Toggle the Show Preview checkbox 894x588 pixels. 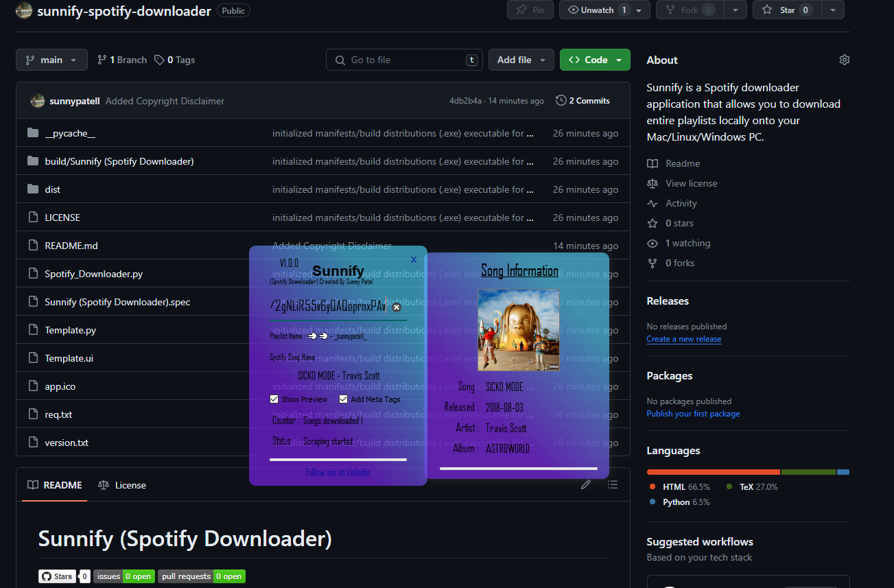pos(274,399)
